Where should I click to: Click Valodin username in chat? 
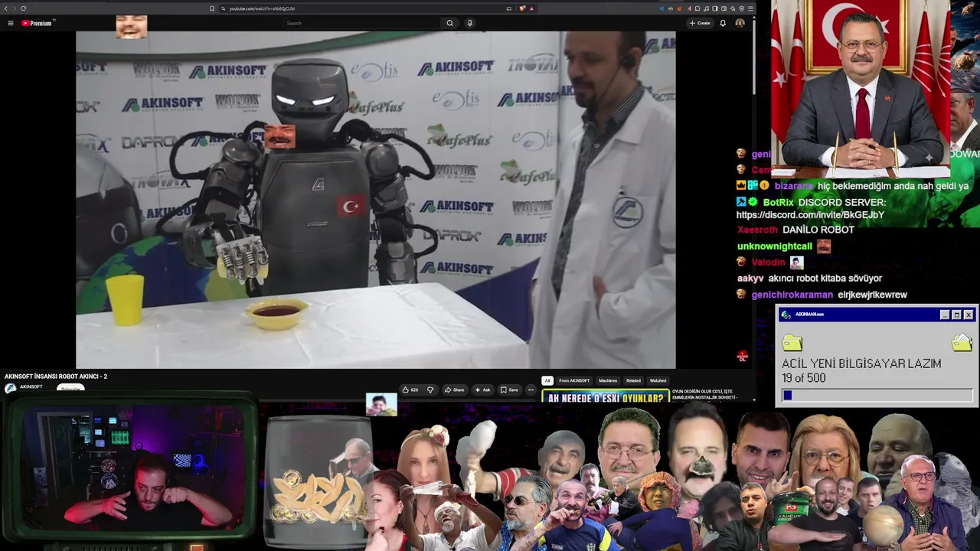(769, 262)
